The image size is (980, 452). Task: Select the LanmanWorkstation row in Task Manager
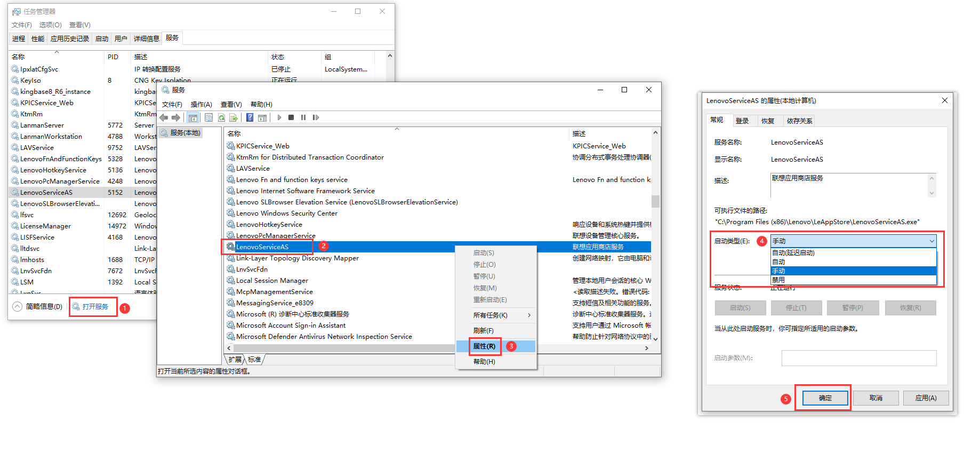click(83, 137)
